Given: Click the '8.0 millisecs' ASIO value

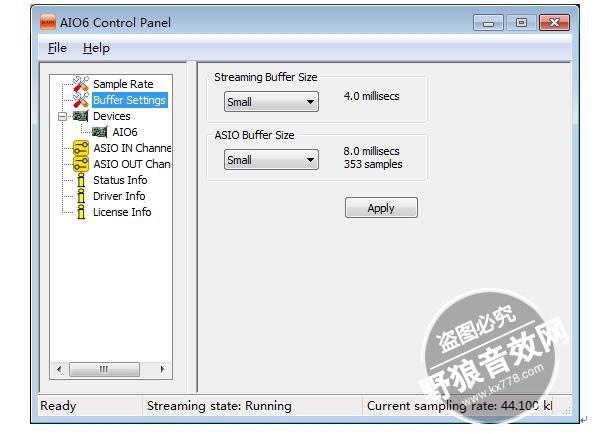Looking at the screenshot, I should 371,151.
